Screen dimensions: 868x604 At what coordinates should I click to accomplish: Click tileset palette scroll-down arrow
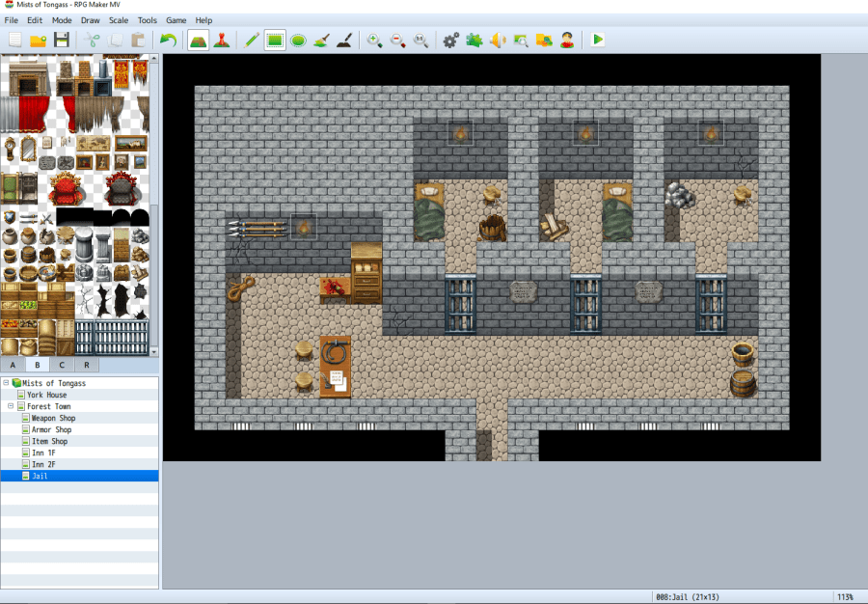pyautogui.click(x=154, y=350)
